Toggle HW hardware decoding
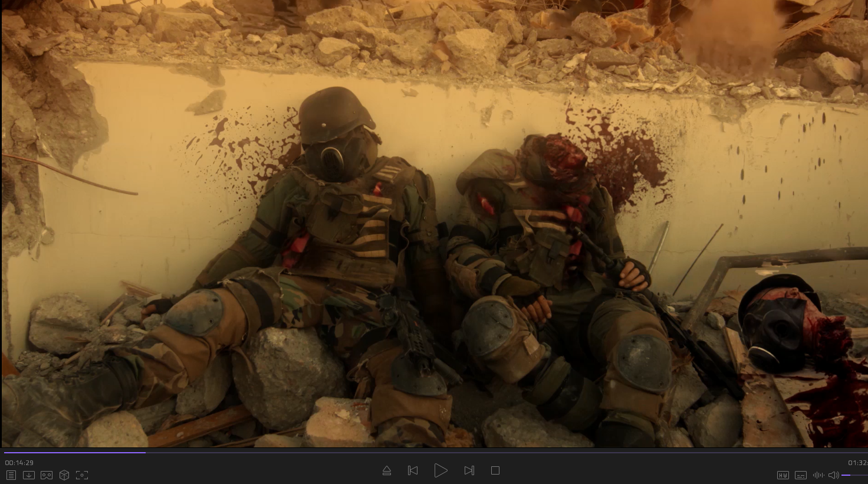This screenshot has width=868, height=484. tap(782, 475)
